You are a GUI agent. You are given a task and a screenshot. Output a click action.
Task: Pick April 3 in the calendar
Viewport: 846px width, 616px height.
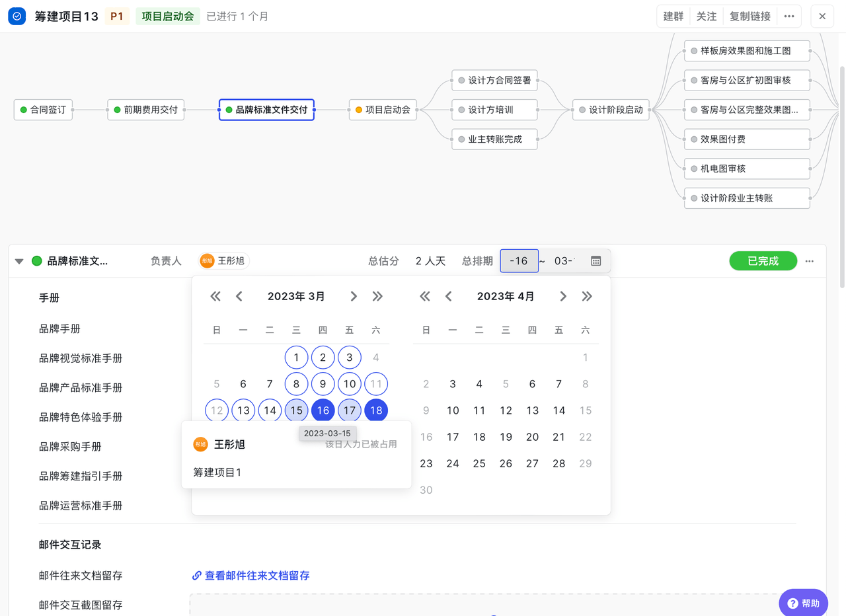click(x=453, y=384)
